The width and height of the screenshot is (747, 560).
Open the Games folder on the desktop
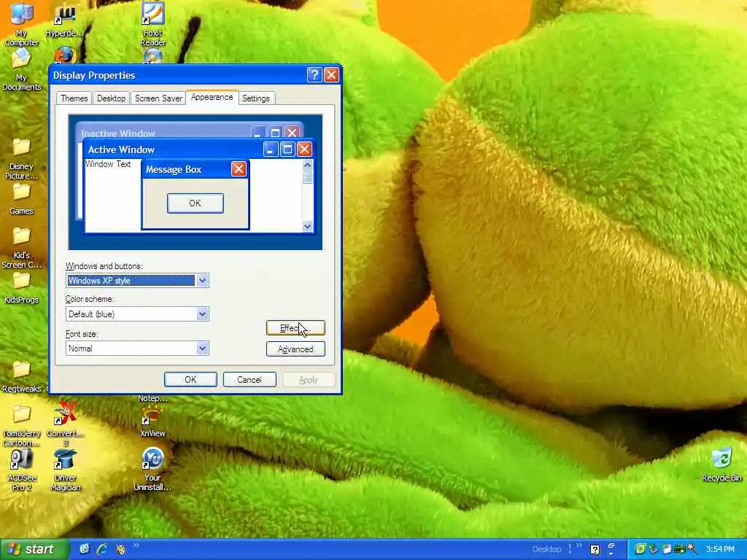pos(21,199)
